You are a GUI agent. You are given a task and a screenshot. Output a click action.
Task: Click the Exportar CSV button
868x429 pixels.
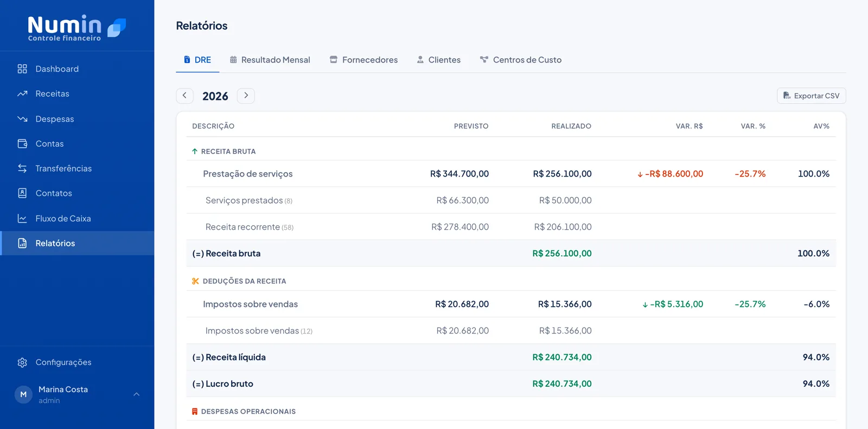tap(812, 96)
